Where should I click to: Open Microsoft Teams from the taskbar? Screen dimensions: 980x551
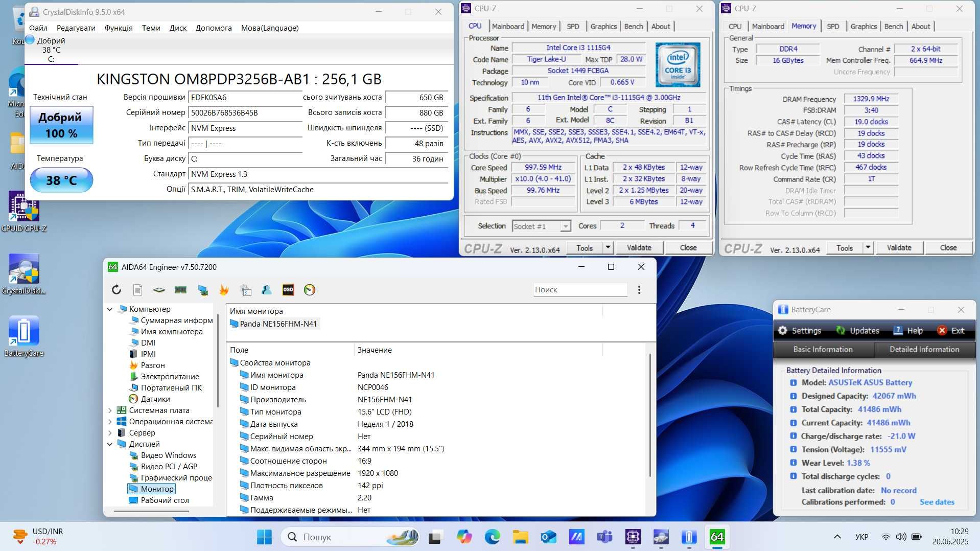pyautogui.click(x=604, y=537)
